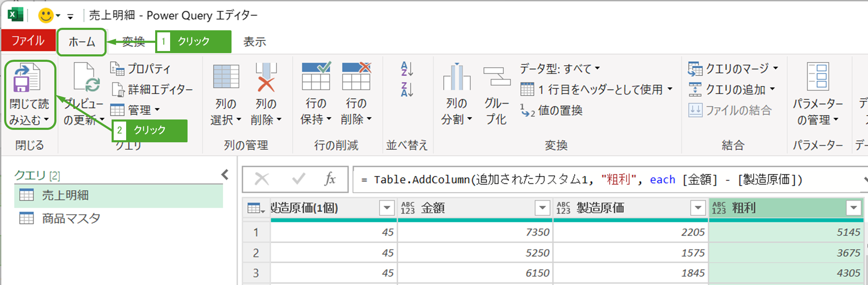Click the 値の置換 (Replace Values) button
This screenshot has width=868, height=285.
click(552, 111)
